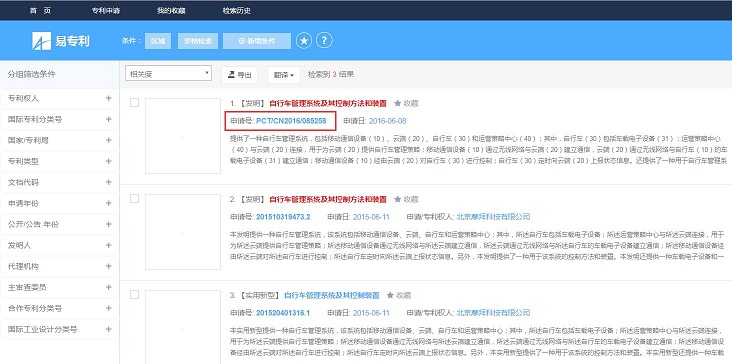Expand the 申请年份 filter
Image resolution: width=732 pixels, height=364 pixels.
108,203
